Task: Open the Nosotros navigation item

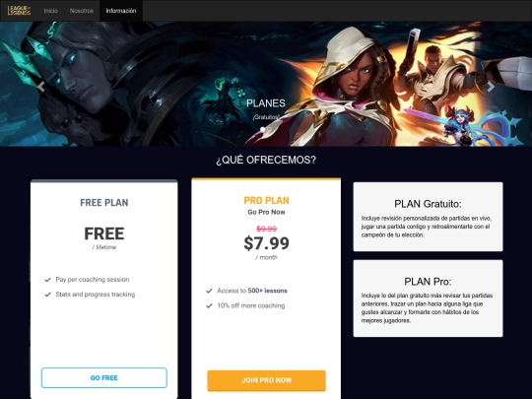Action: click(x=82, y=11)
